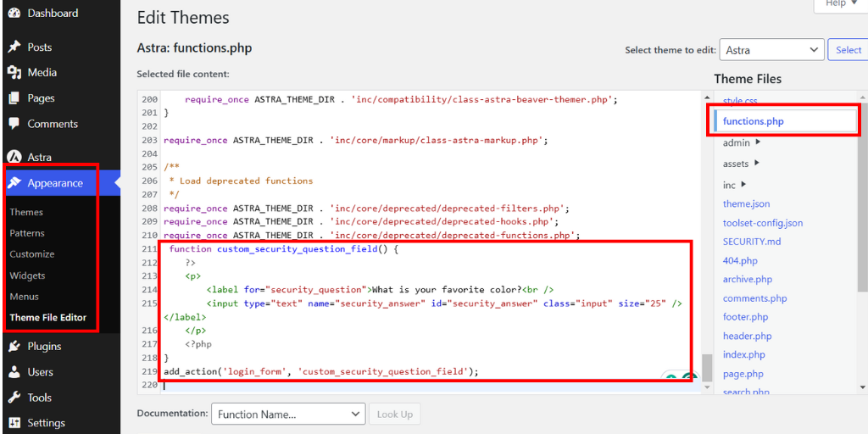This screenshot has width=868, height=434.
Task: Open the Select theme to edit dropdown
Action: 771,50
